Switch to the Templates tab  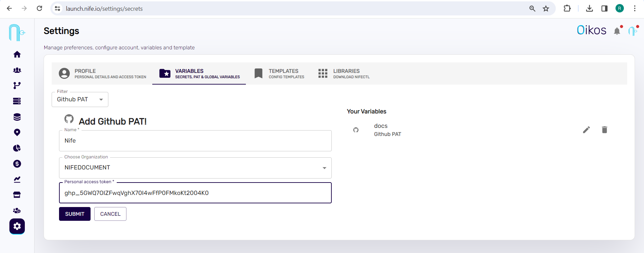[x=279, y=73]
